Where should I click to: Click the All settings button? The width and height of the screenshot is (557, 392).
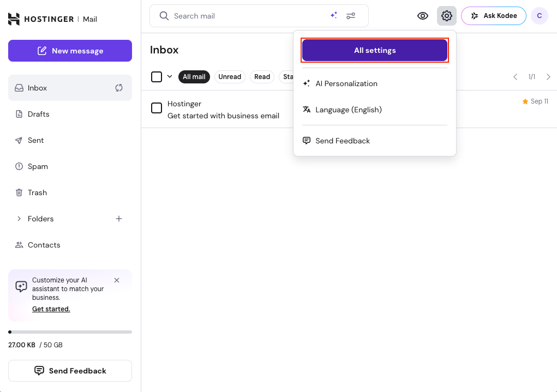375,50
